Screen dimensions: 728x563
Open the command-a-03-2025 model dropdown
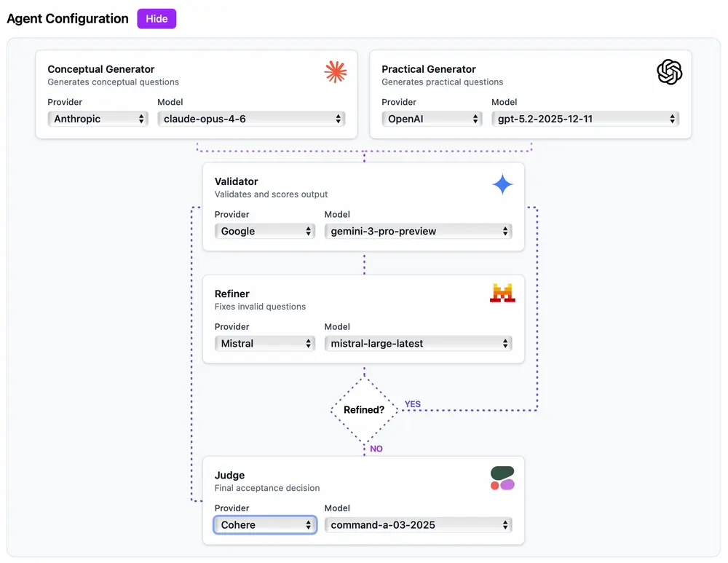click(418, 525)
